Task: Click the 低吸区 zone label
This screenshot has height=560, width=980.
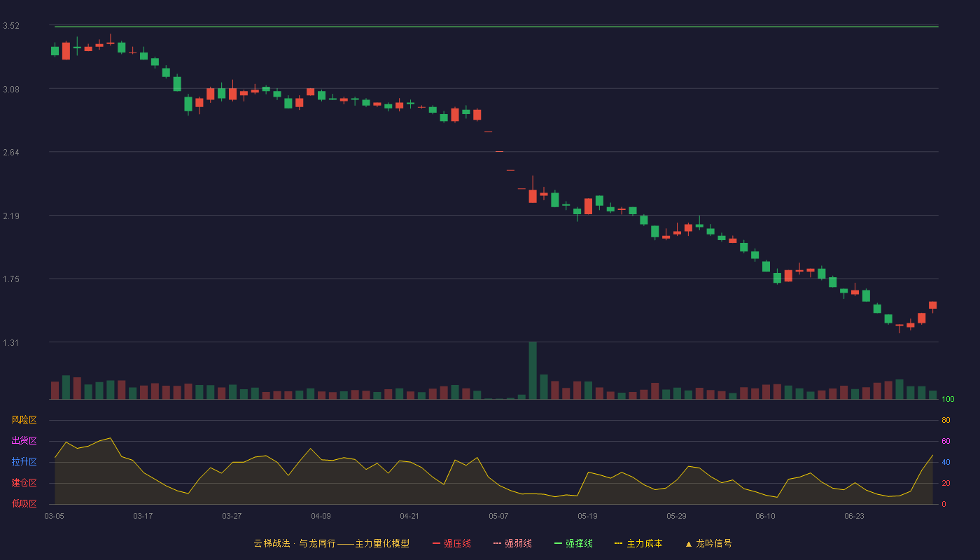Action: [24, 503]
